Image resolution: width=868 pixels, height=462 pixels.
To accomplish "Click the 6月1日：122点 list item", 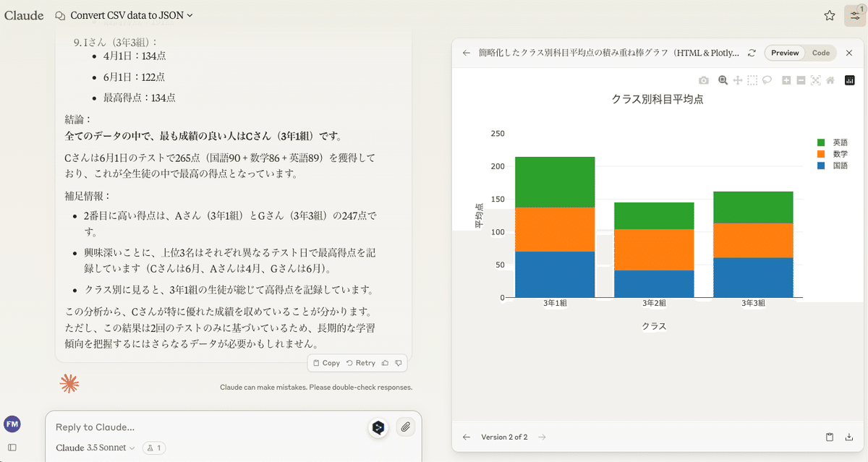I will coord(135,77).
